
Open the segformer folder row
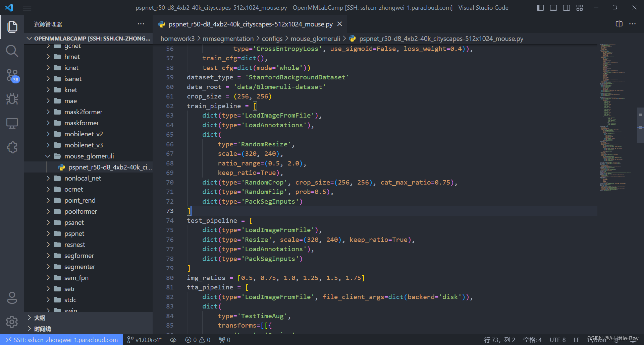[x=89, y=256]
